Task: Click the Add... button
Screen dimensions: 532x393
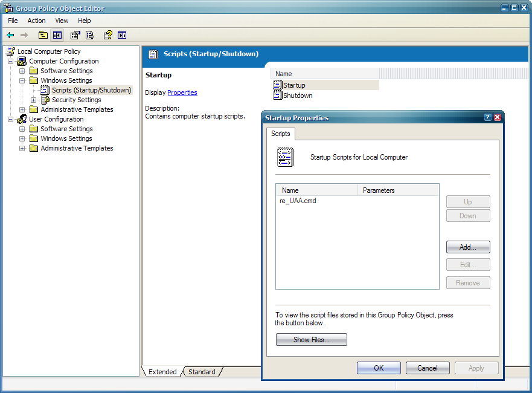Action: click(x=468, y=247)
